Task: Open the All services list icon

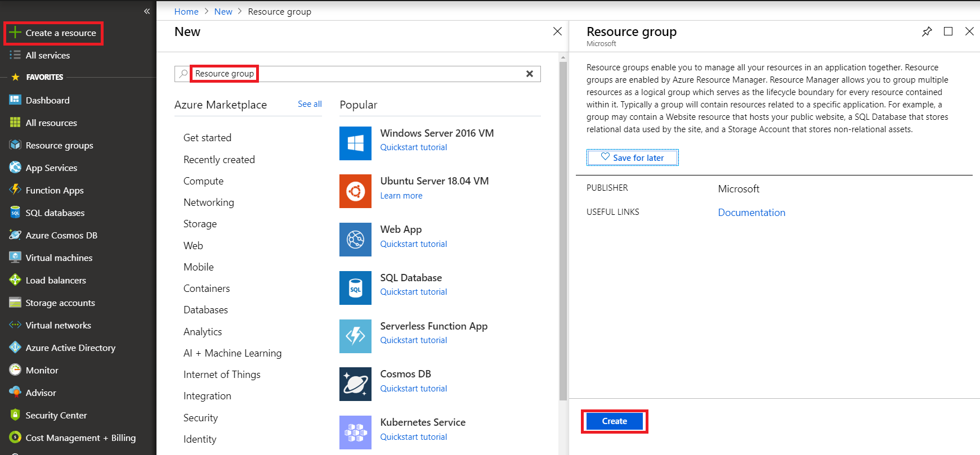Action: [x=15, y=55]
